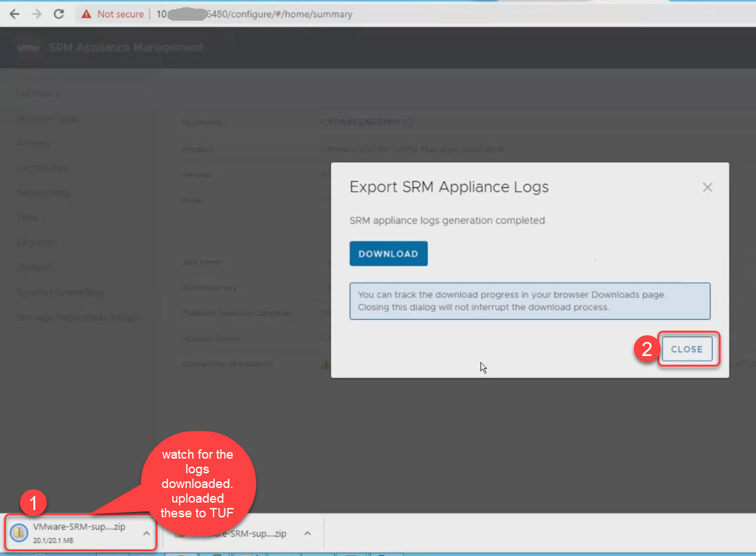Click the address bar URL field
Screen dimensions: 756x556
(x=254, y=14)
